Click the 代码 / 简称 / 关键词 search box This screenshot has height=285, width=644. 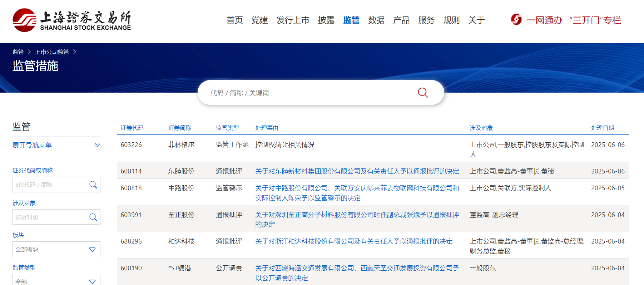pyautogui.click(x=307, y=93)
